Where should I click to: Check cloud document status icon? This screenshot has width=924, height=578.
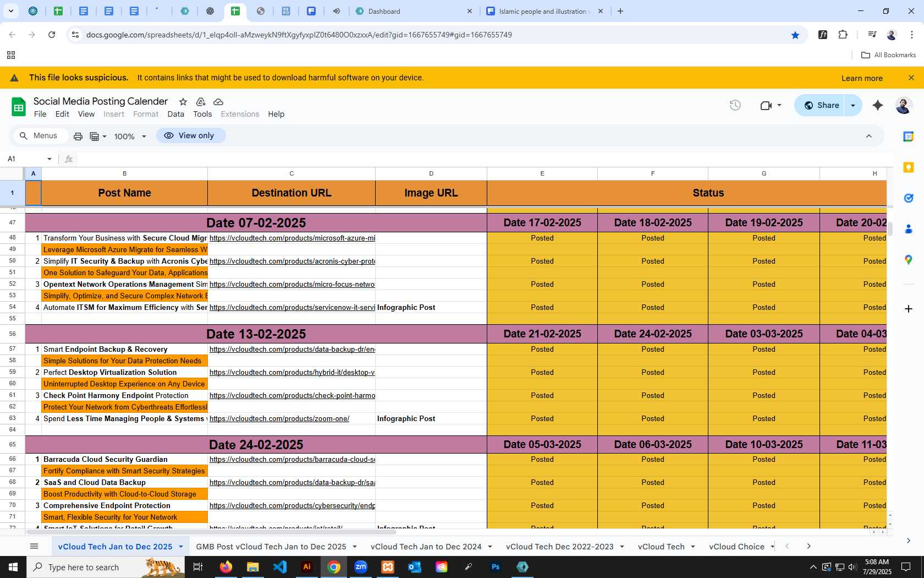(x=218, y=102)
